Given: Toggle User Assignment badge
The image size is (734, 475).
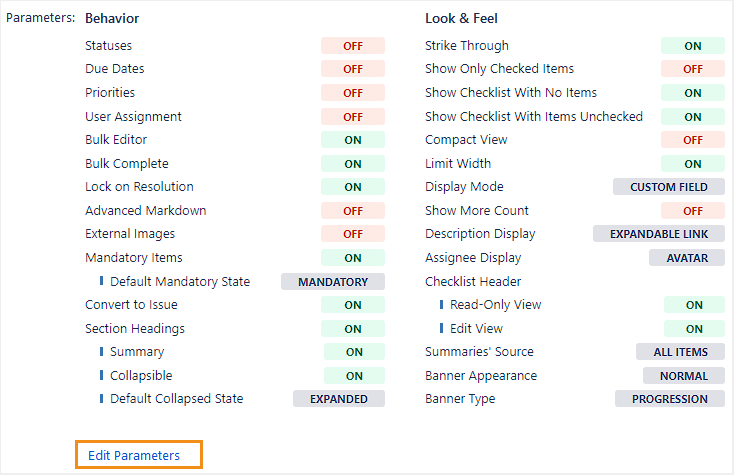Looking at the screenshot, I should coord(352,117).
